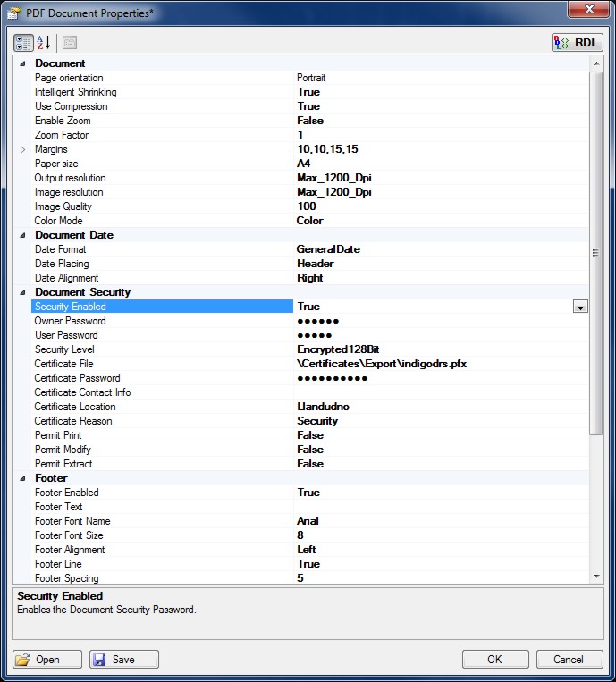Viewport: 616px width, 682px height.
Task: Click the PDF document title bar icon
Action: coord(13,12)
